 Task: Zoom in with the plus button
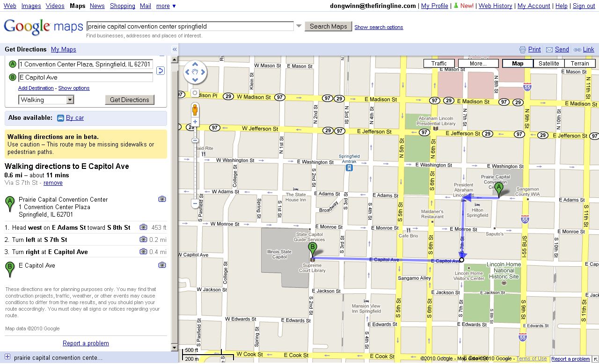coord(195,122)
